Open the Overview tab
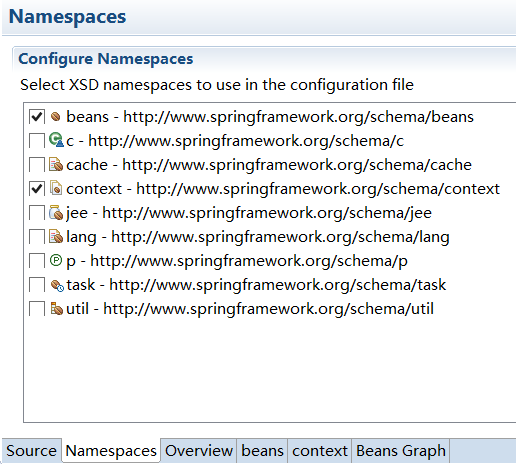Viewport: 516px width, 464px height. (199, 451)
